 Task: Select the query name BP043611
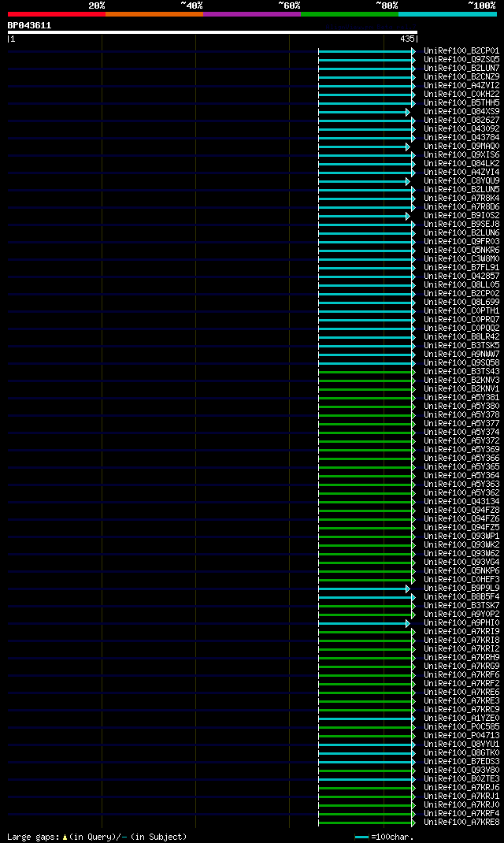(30, 25)
